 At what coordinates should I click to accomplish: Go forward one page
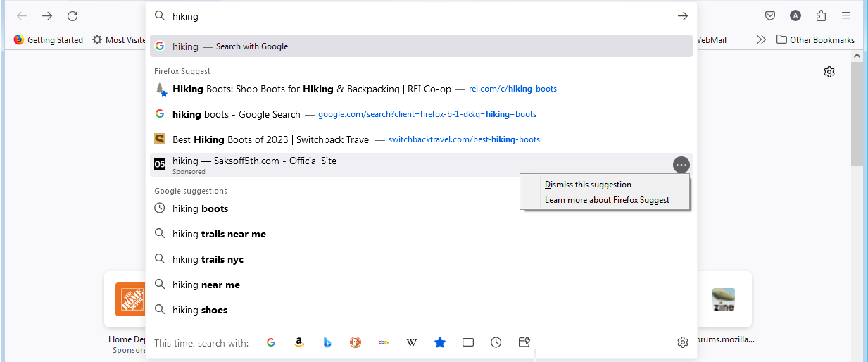(x=47, y=16)
